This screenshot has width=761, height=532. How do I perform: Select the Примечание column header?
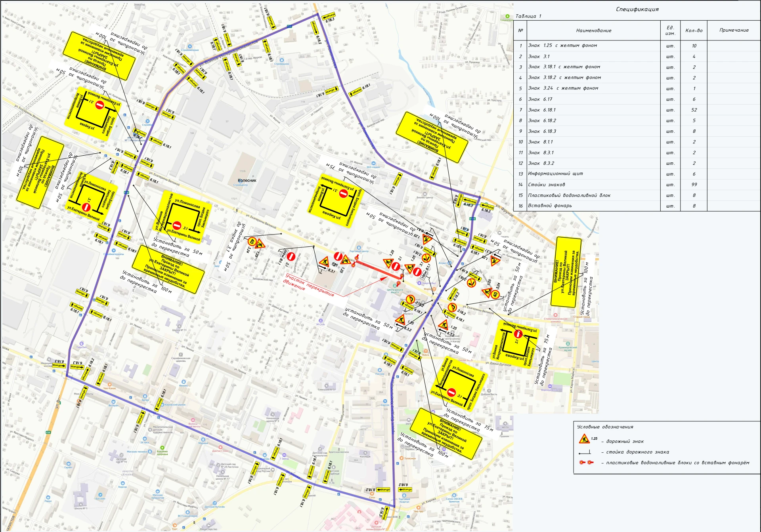pos(734,30)
